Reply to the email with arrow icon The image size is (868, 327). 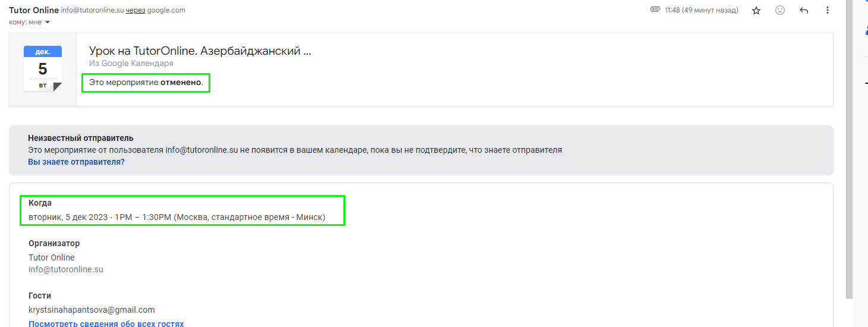click(804, 10)
